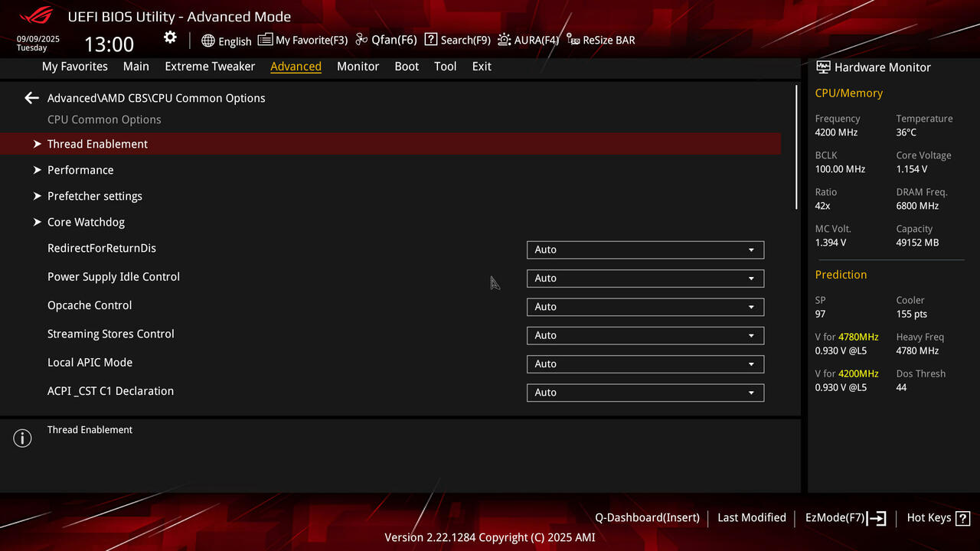The image size is (980, 551).
Task: Launch Qfan(F6) fan control
Action: tap(386, 40)
